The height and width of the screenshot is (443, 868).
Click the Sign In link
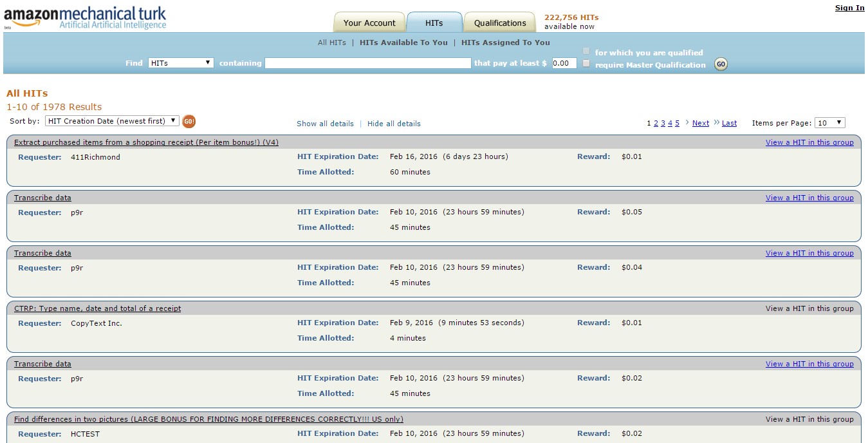[x=849, y=7]
